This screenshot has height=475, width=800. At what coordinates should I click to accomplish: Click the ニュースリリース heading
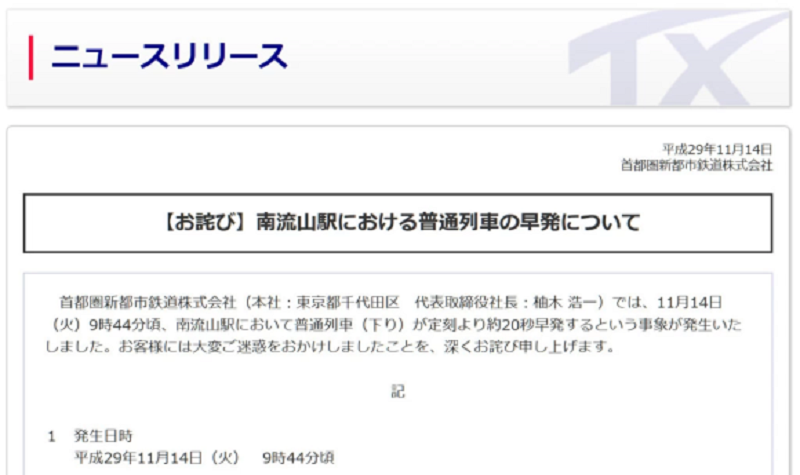point(168,56)
